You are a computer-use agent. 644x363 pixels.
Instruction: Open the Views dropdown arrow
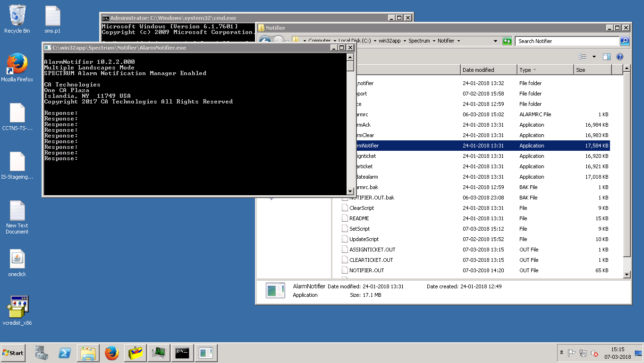[594, 57]
